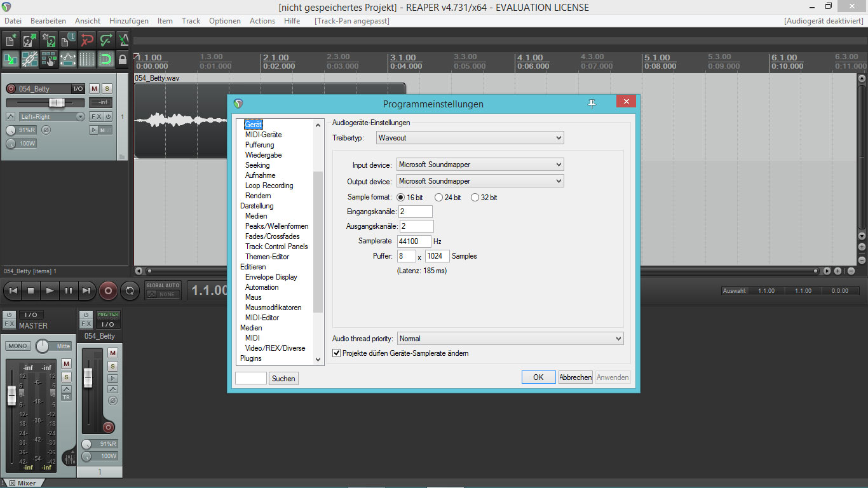The width and height of the screenshot is (868, 488).
Task: Click the master volume fader in the mixer
Action: [x=11, y=395]
